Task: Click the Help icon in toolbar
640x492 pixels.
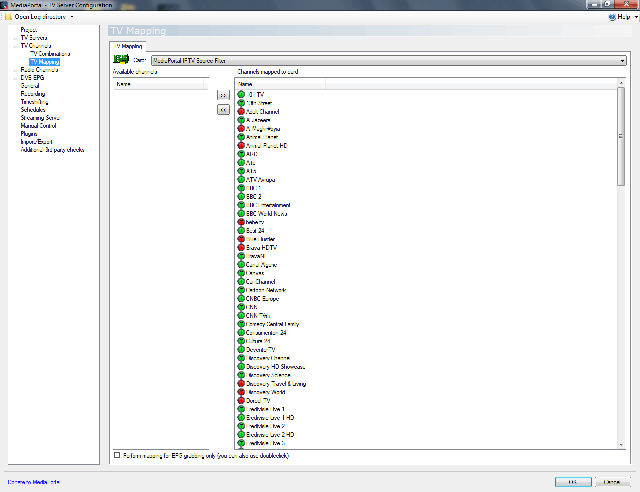Action: [x=612, y=17]
